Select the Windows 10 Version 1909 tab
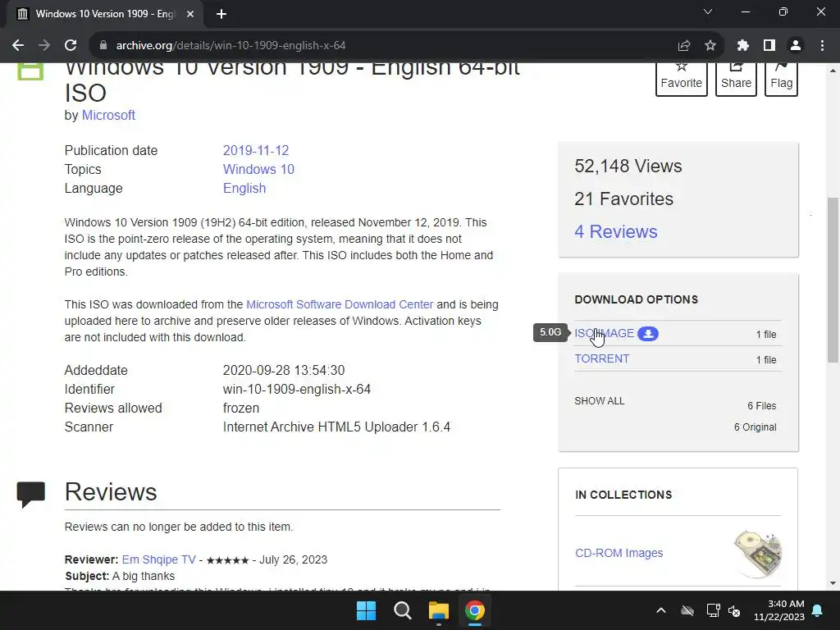Image resolution: width=840 pixels, height=630 pixels. [x=104, y=14]
